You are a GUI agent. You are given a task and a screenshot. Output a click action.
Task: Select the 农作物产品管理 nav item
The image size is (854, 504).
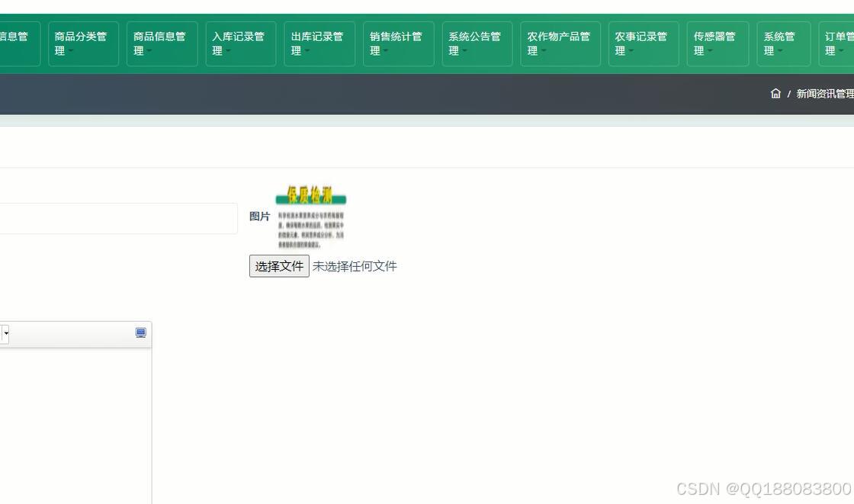tap(560, 43)
